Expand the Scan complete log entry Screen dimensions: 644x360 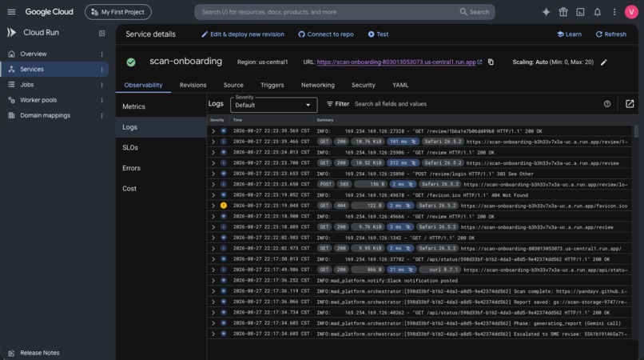pyautogui.click(x=213, y=291)
